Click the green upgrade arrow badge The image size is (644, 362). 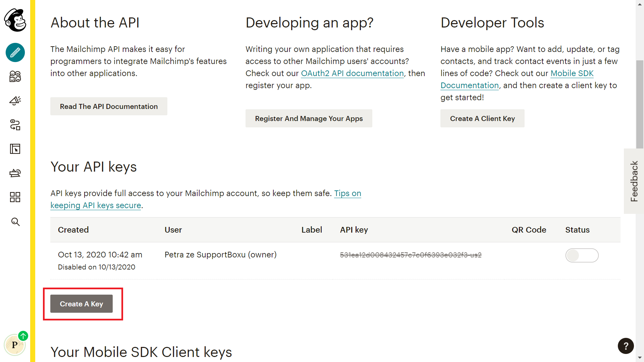coord(23,336)
